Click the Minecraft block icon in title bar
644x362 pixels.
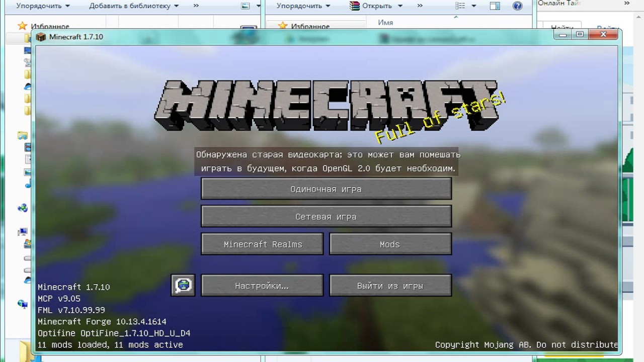point(41,37)
